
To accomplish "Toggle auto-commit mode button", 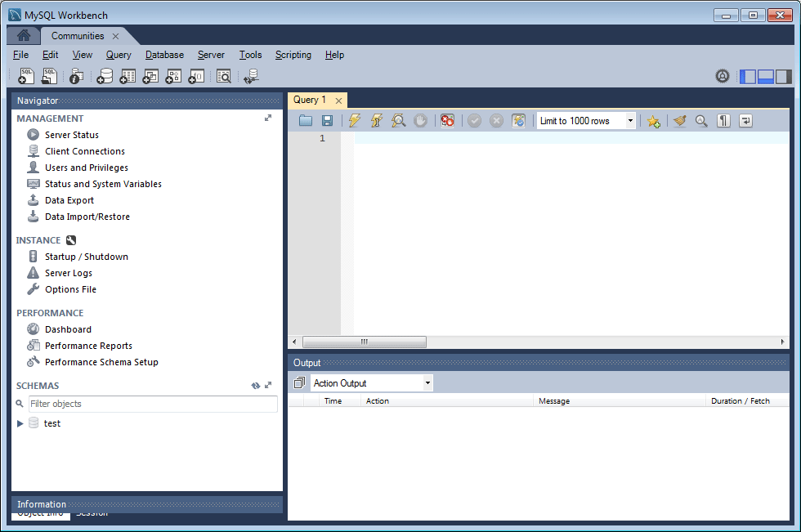I will coord(518,120).
